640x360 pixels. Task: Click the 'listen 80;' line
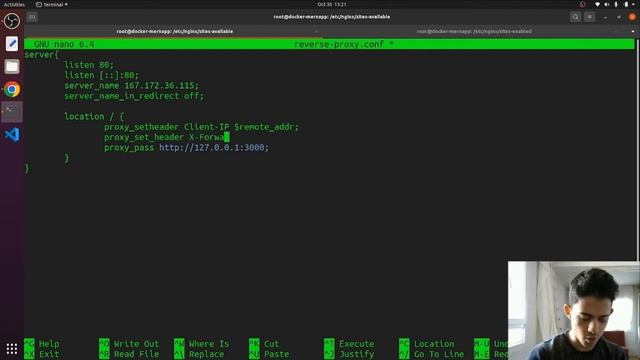coord(89,65)
